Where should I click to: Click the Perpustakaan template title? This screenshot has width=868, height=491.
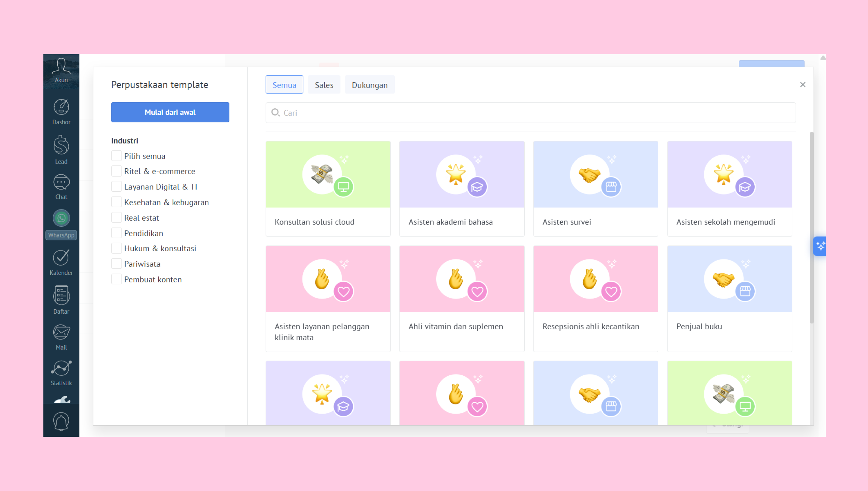point(160,84)
